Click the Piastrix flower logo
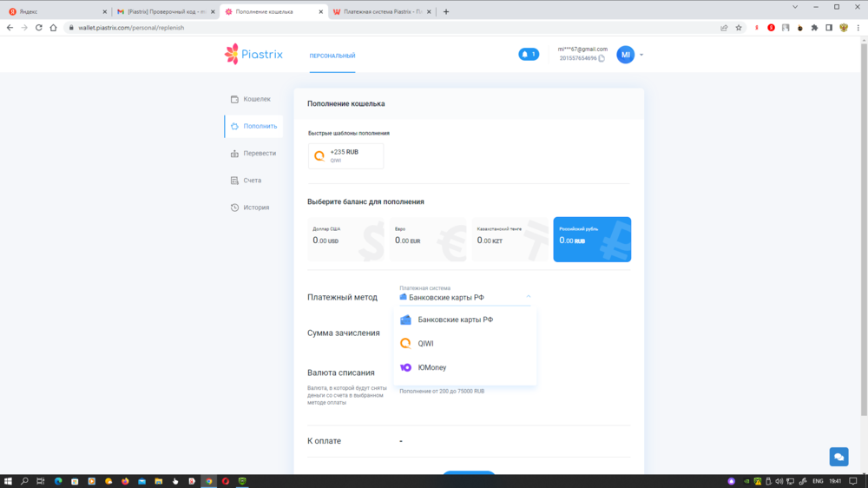 coord(232,55)
